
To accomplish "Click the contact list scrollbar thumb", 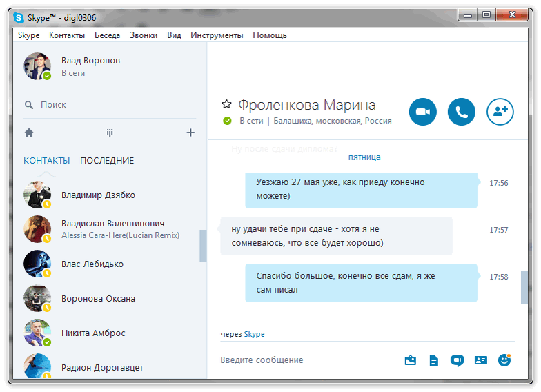I will tap(203, 246).
